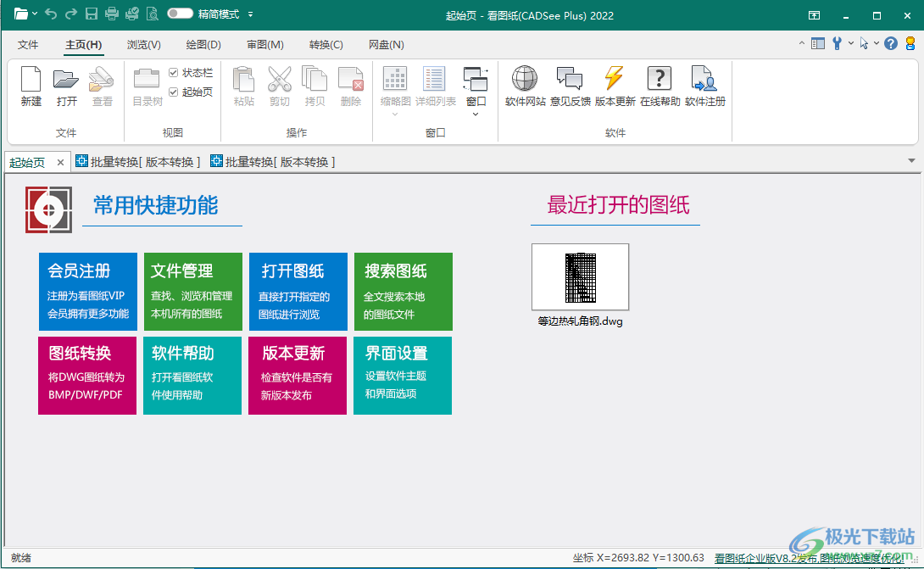Click the redo arrow in quick access toolbar
The height and width of the screenshot is (569, 924).
(70, 14)
